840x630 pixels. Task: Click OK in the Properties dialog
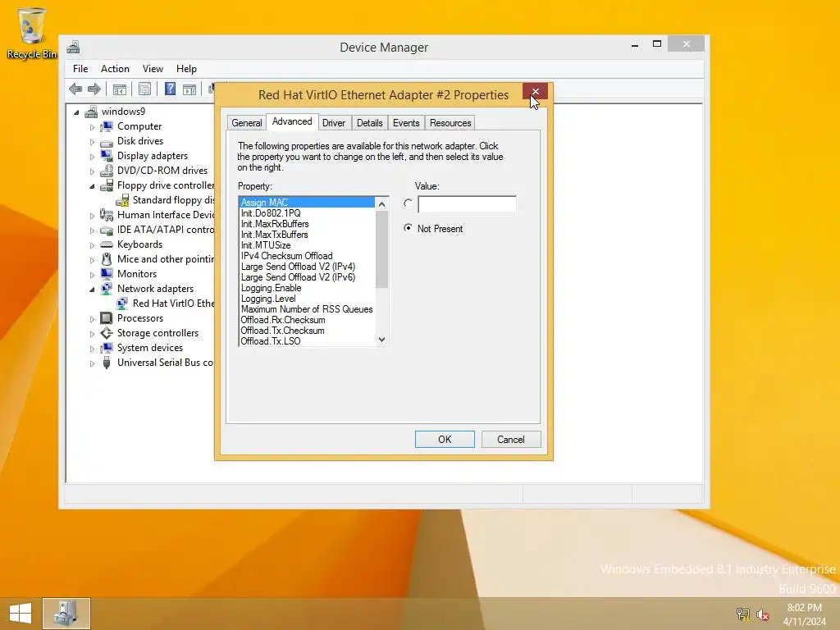[x=445, y=440]
